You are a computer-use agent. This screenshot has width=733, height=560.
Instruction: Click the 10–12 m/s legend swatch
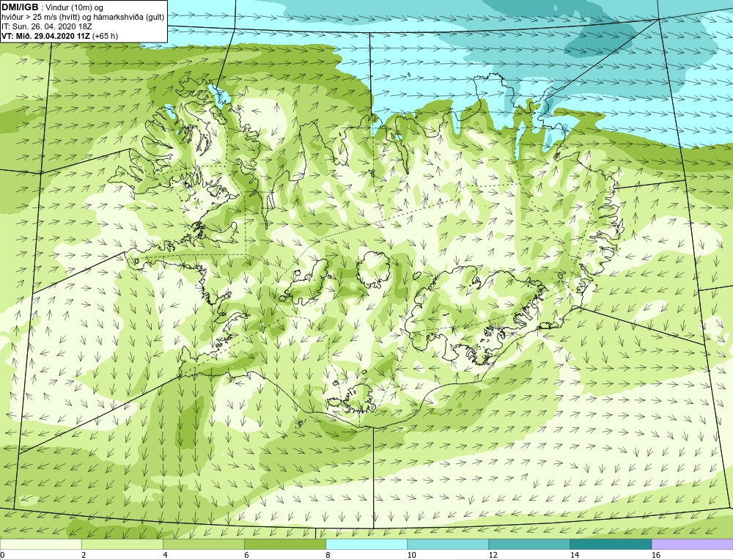[x=447, y=544]
